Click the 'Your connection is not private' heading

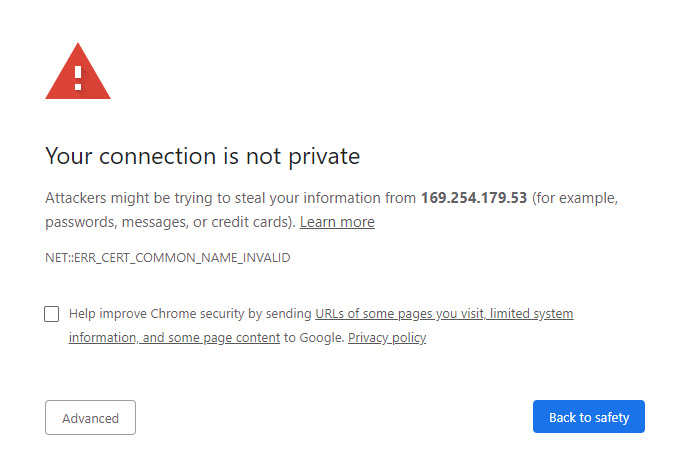tap(202, 156)
